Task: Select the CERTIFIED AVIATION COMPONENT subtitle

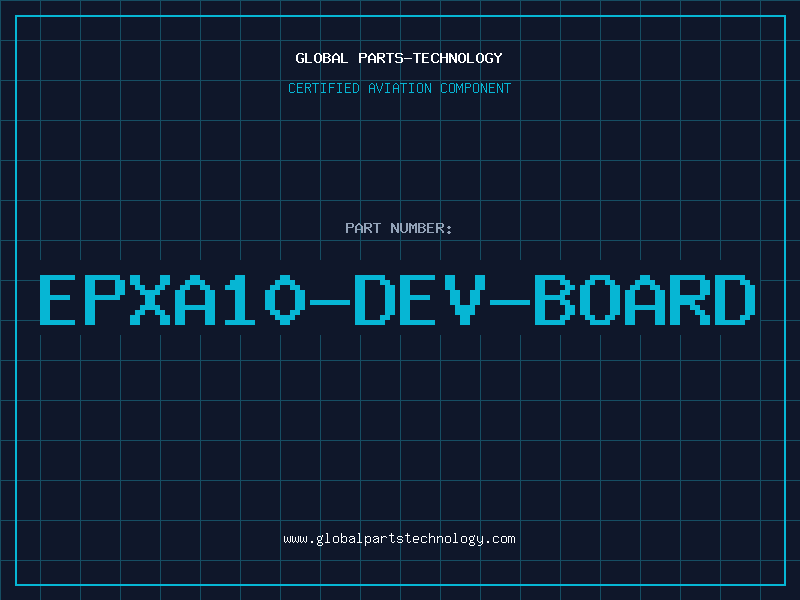Action: click(x=399, y=88)
